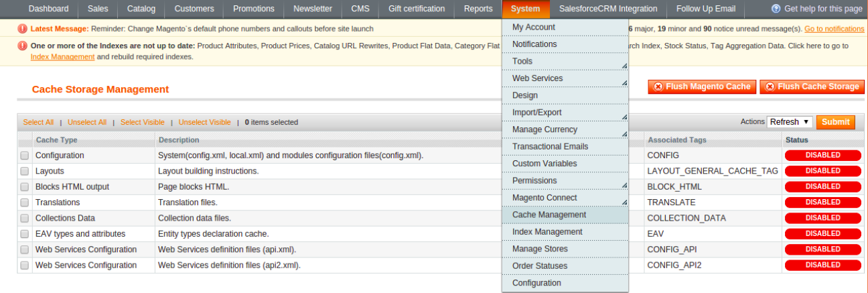
Task: Click the Flush Cache Storage button
Action: point(812,86)
